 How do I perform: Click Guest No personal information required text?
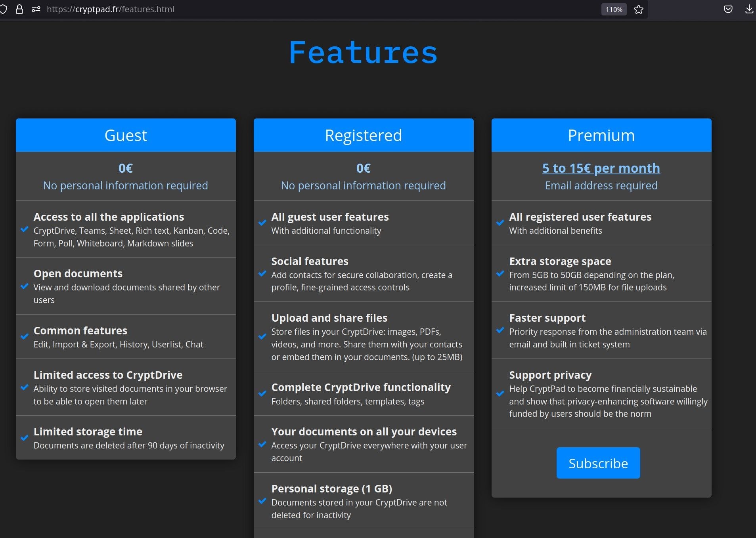click(x=126, y=185)
